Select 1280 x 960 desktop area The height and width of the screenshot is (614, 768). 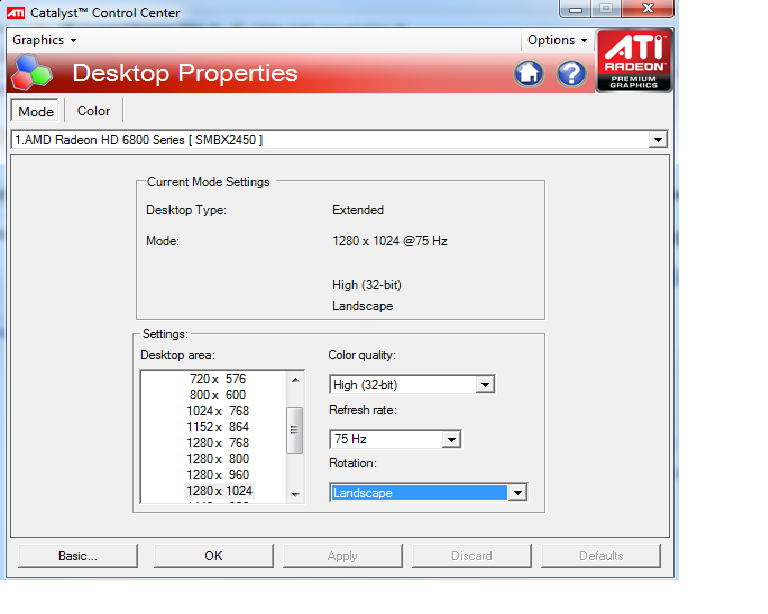(x=218, y=475)
